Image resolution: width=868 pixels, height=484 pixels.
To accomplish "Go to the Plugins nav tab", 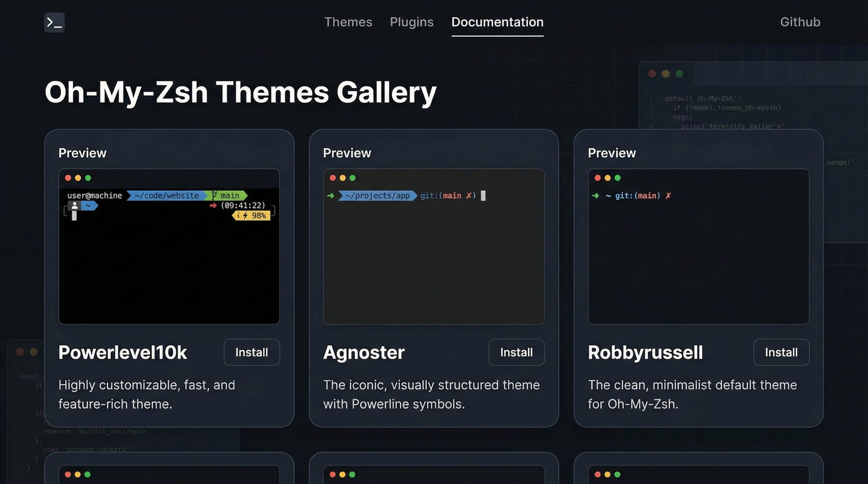I will point(411,22).
